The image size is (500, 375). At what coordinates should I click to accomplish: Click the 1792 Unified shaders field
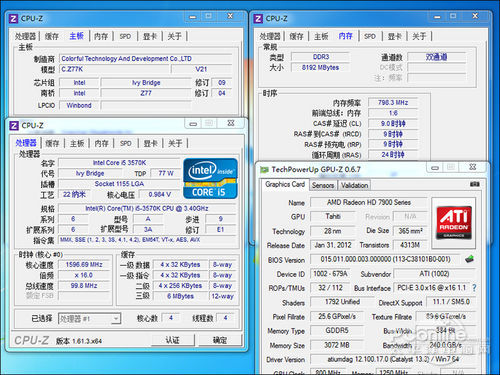[342, 302]
